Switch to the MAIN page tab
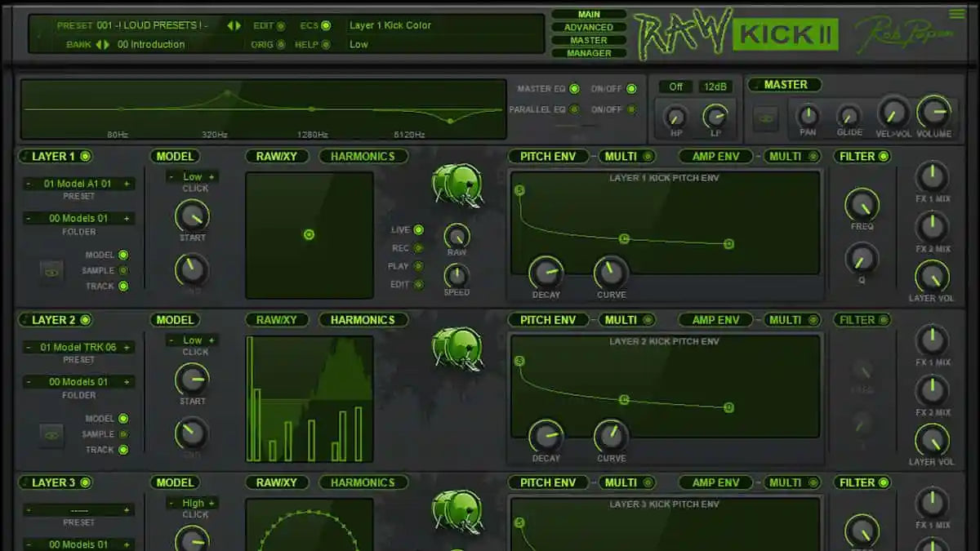 coord(589,14)
